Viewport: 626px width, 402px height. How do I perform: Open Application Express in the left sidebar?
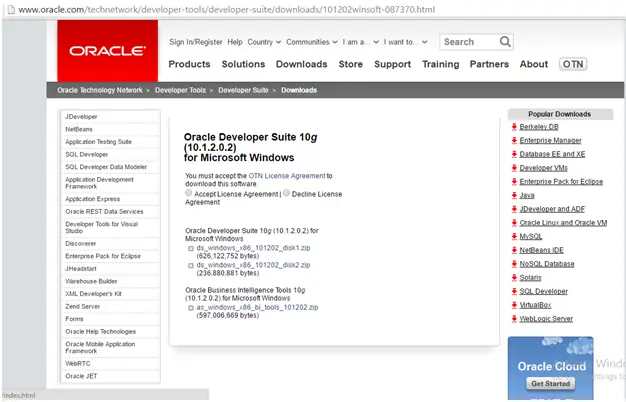click(110, 199)
